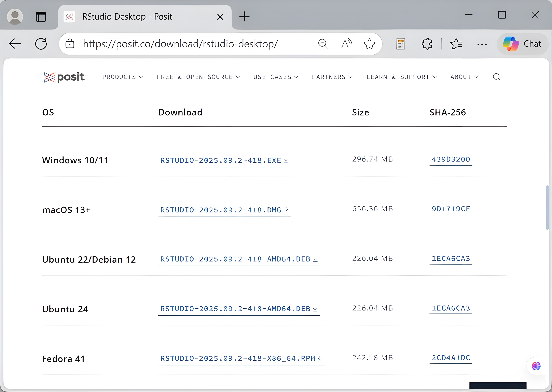Expand Free & Open Source menu
This screenshot has height=392, width=552.
coord(198,77)
